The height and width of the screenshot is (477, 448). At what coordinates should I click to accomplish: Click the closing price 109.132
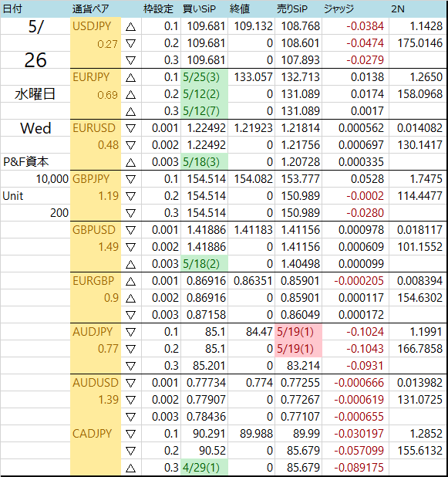coord(253,26)
